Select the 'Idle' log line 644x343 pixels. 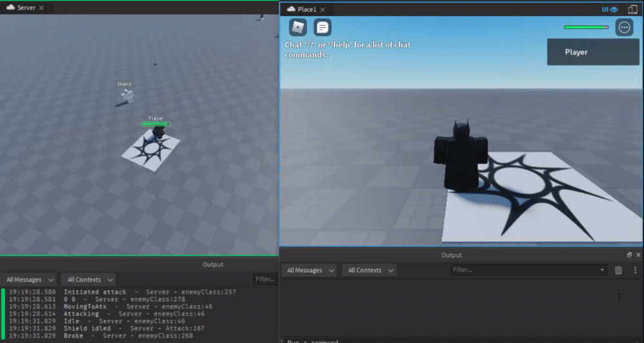click(x=97, y=321)
